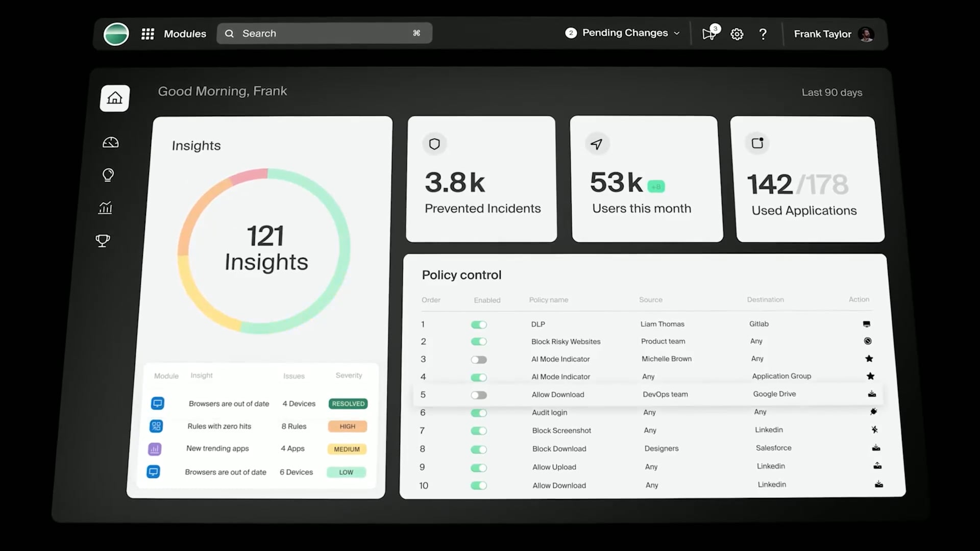Click the RESOLVED severity badge
The width and height of the screenshot is (980, 551).
point(348,404)
